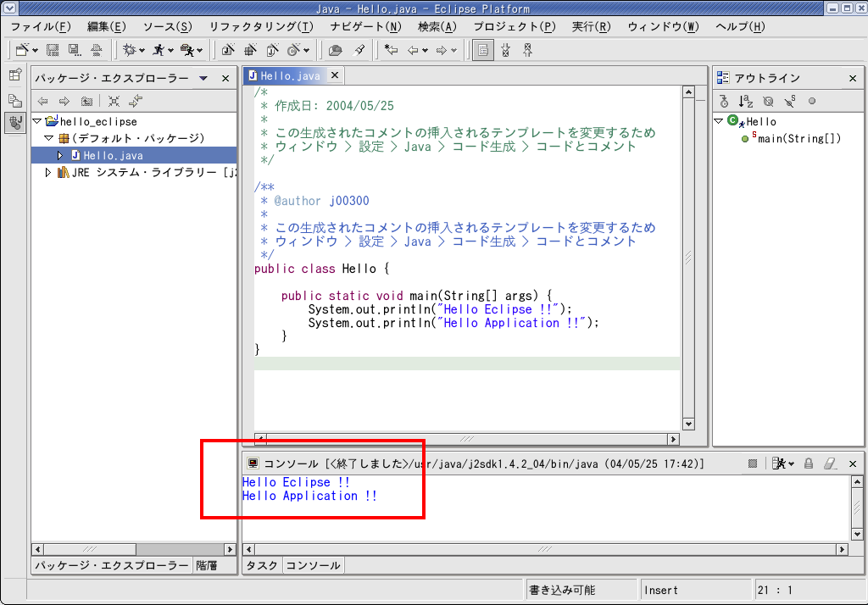This screenshot has height=605, width=868.
Task: Click the Save toolbar icon
Action: [53, 50]
